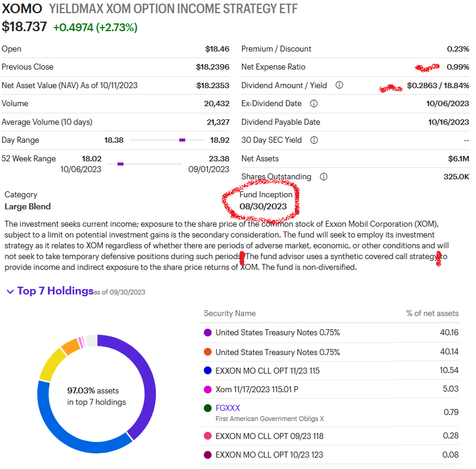Click the 97.03% assets center label
The width and height of the screenshot is (476, 469).
97,396
